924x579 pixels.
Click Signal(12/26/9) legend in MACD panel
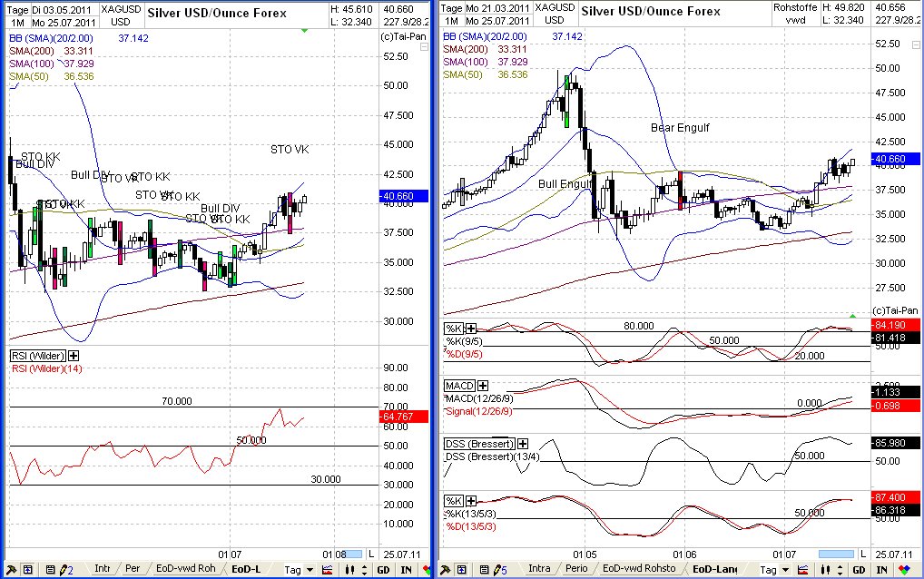coord(478,411)
